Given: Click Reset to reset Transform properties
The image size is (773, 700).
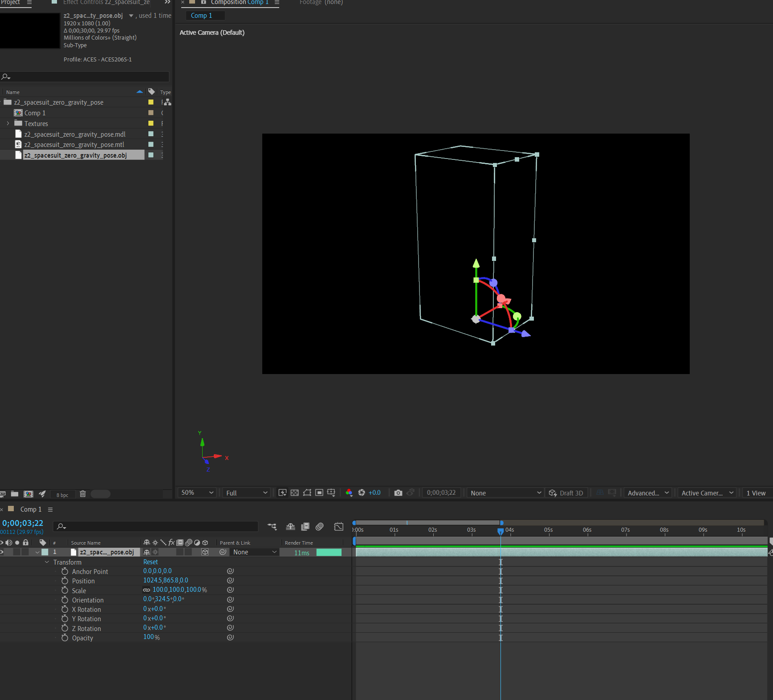Looking at the screenshot, I should coord(151,562).
